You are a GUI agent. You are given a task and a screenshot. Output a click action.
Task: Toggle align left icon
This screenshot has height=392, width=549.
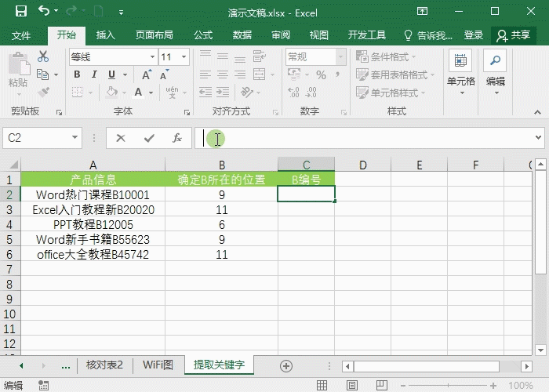205,74
